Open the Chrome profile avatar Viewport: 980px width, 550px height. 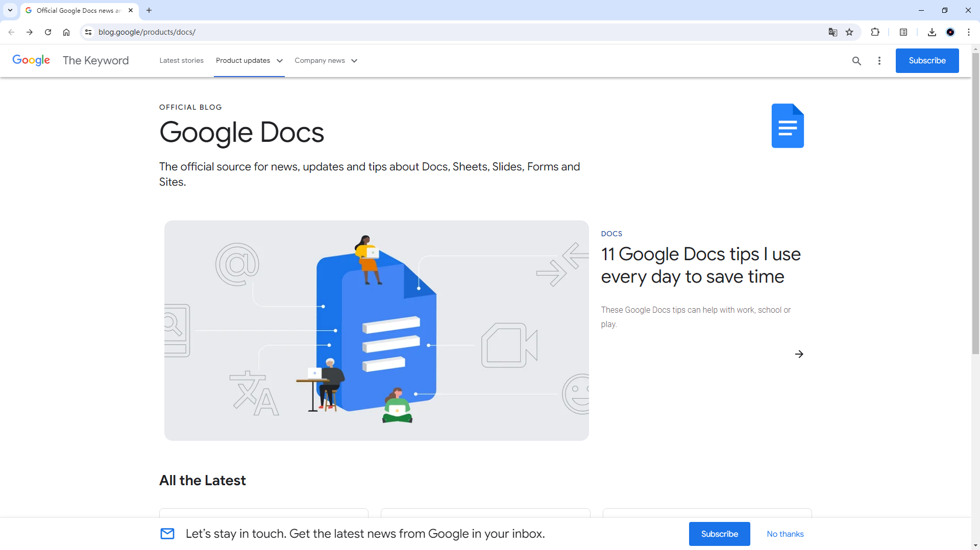point(950,32)
